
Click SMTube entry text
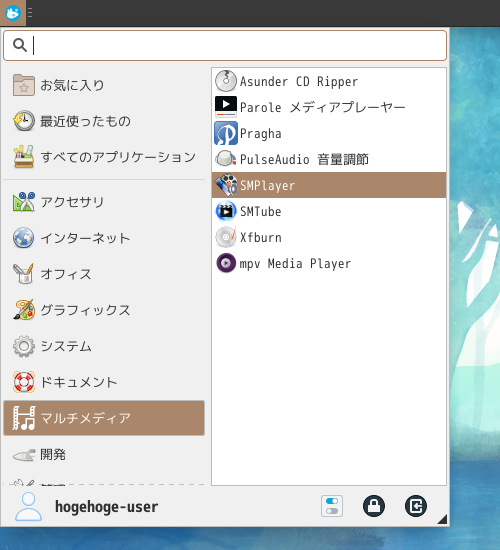tap(261, 212)
